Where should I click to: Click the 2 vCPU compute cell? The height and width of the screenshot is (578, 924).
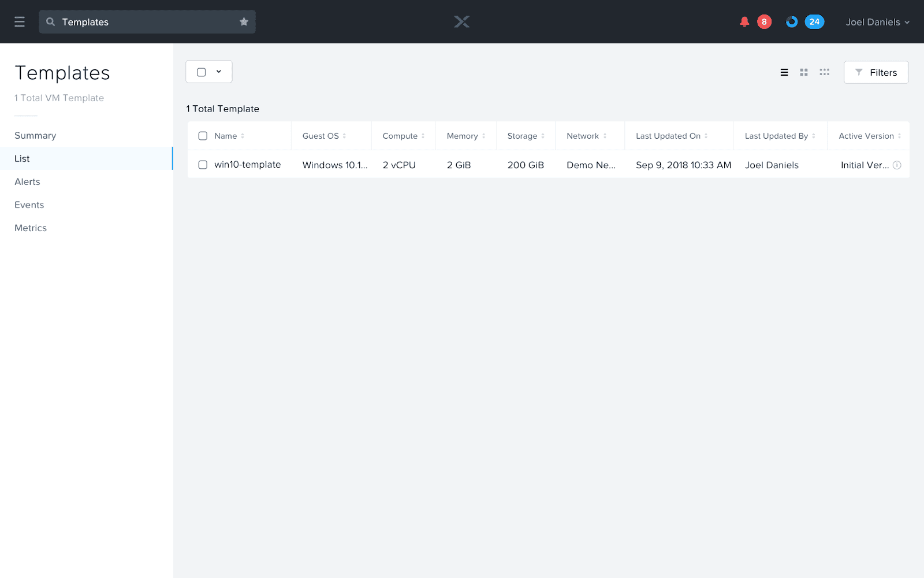click(x=399, y=165)
